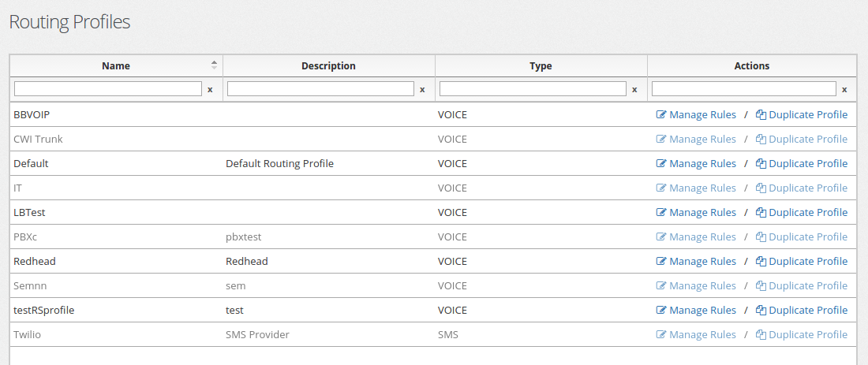Click the Manage Rules edit icon for LBTest
The image size is (868, 365).
661,212
